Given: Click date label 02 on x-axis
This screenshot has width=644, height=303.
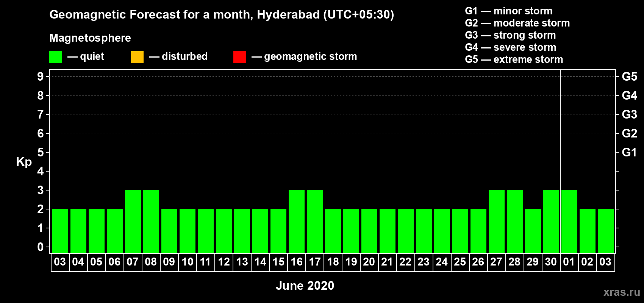Looking at the screenshot, I should coord(587,262).
